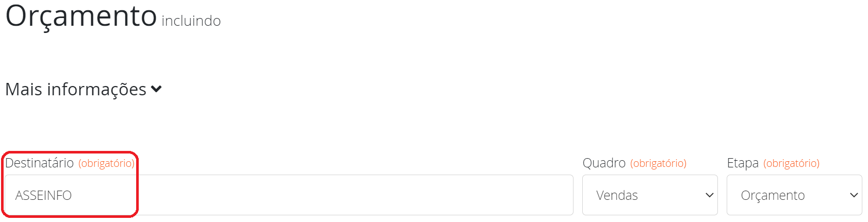
Task: Click the Quadro field label
Action: (x=603, y=163)
